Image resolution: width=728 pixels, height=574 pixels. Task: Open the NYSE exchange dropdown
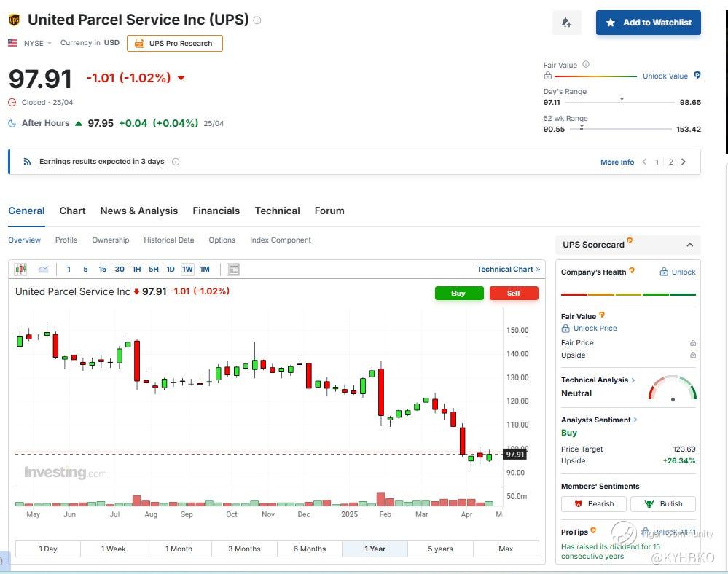[50, 43]
